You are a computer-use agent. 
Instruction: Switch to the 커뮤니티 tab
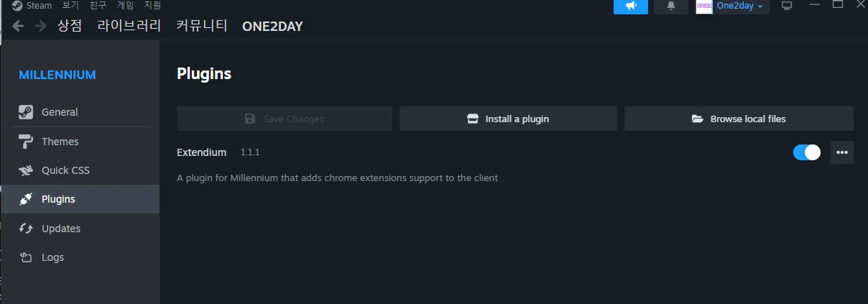202,27
